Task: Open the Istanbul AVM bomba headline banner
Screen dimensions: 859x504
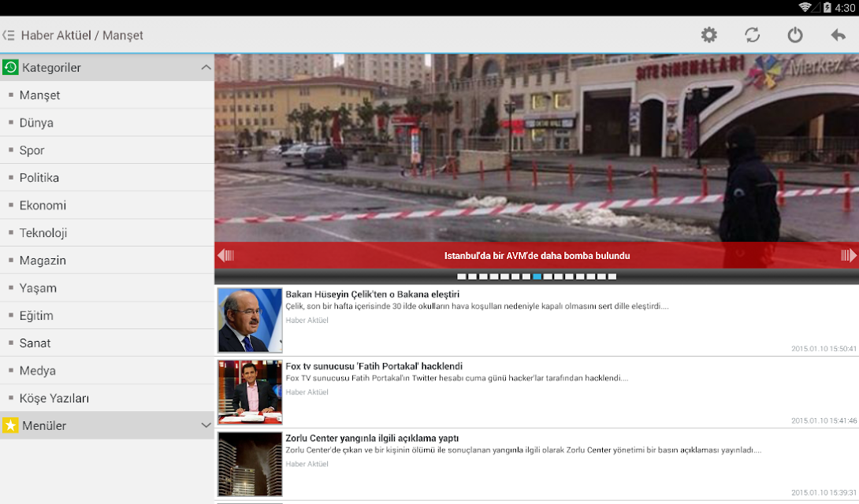Action: (x=537, y=256)
